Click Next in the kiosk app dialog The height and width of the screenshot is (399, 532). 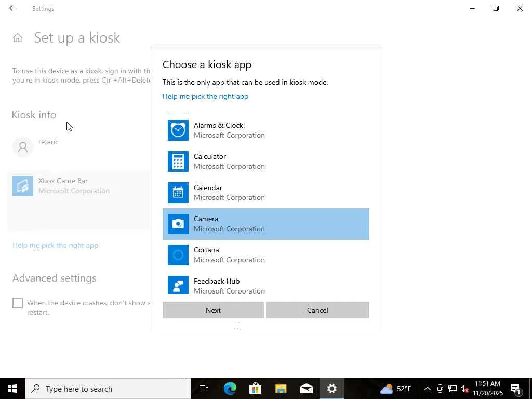213,310
